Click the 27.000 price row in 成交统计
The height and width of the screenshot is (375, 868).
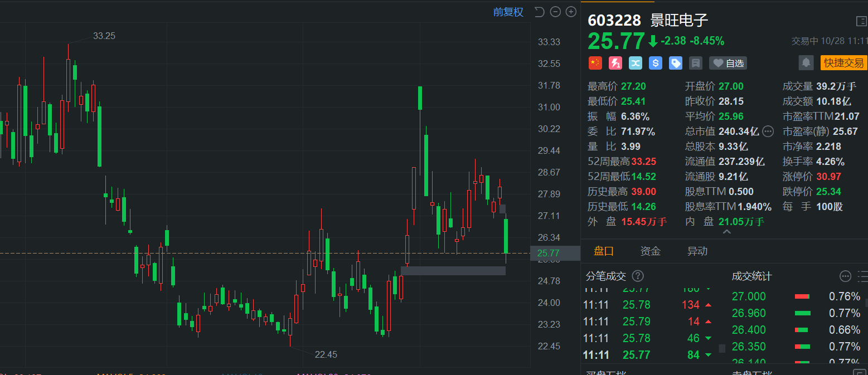796,296
